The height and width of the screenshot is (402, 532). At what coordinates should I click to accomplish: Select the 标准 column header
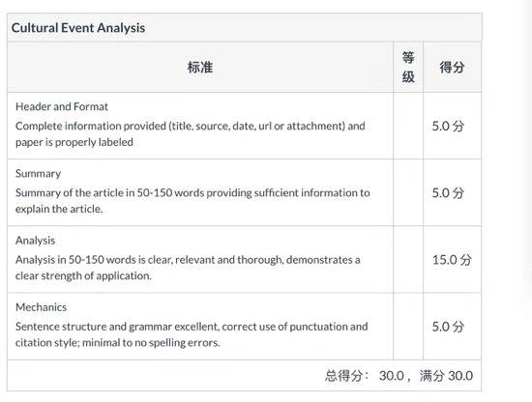tap(200, 67)
